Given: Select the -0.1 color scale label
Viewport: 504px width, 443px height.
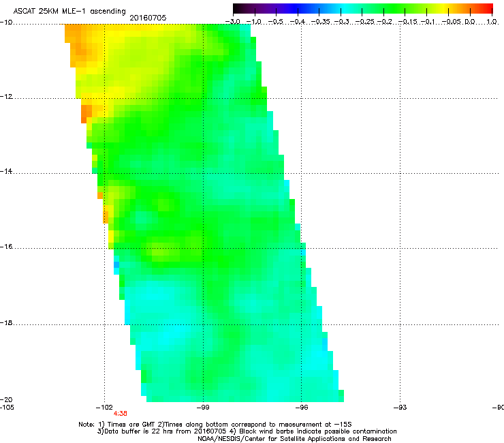Looking at the screenshot, I should [428, 22].
